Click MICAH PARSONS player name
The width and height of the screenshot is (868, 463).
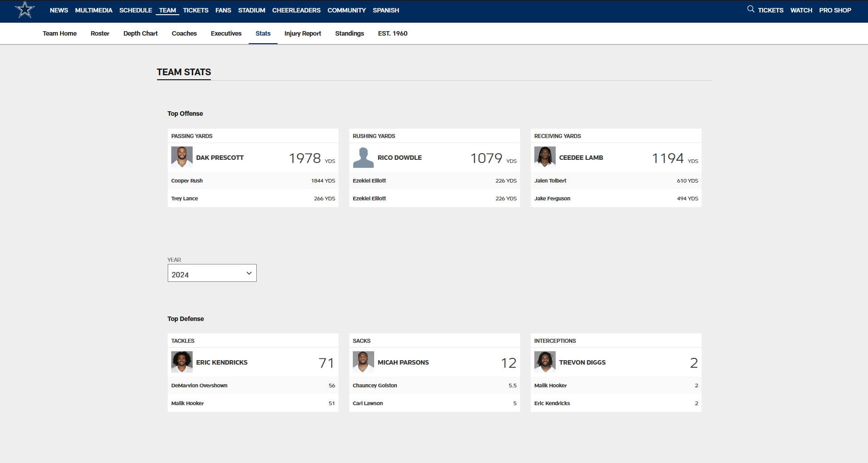tap(403, 362)
